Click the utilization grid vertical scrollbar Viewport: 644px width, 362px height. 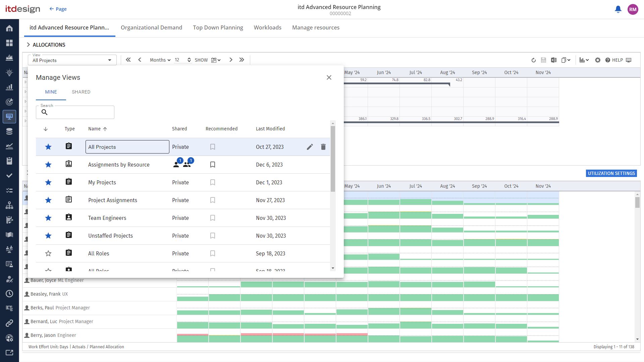point(637,202)
